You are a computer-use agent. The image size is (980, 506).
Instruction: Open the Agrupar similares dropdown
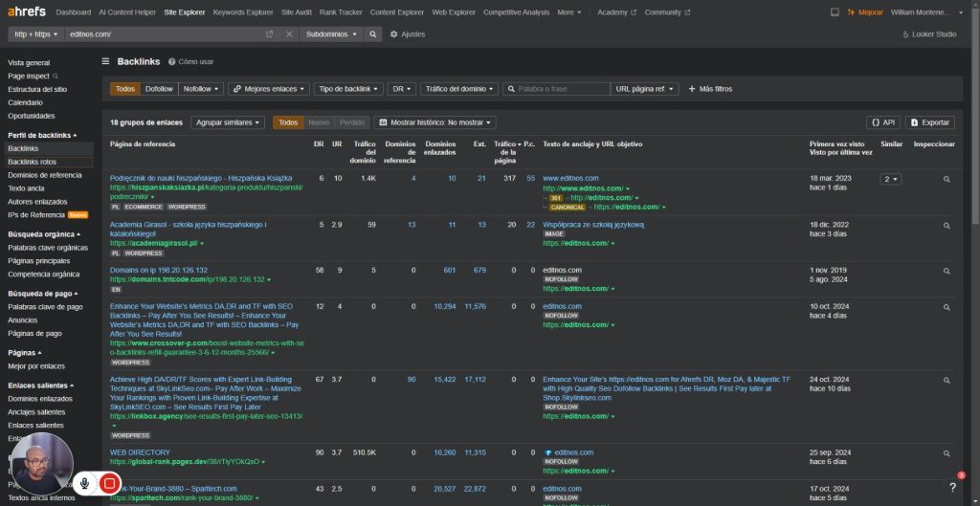coord(228,122)
